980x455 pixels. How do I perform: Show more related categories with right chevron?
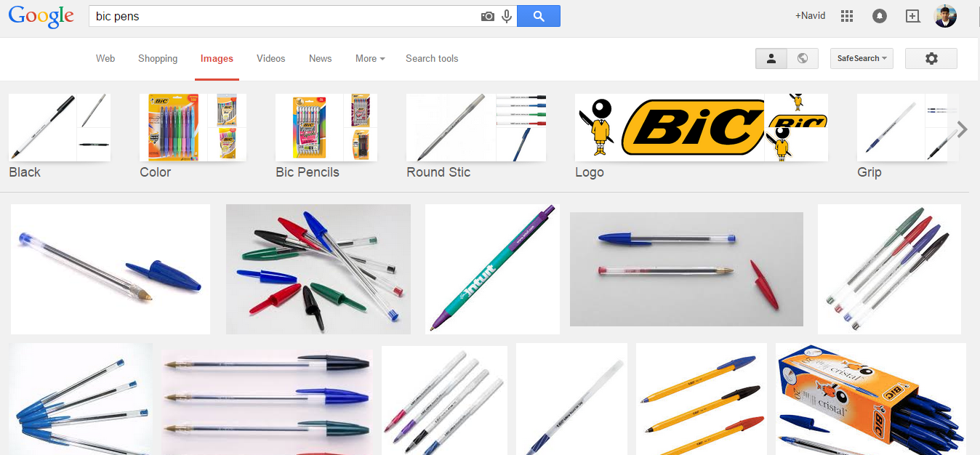coord(963,129)
